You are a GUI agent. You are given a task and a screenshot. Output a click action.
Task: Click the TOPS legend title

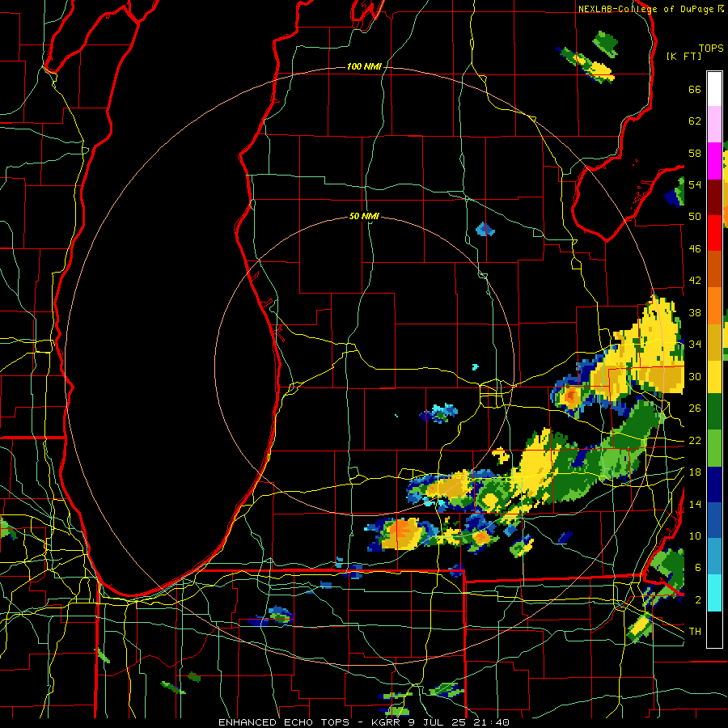tap(711, 49)
